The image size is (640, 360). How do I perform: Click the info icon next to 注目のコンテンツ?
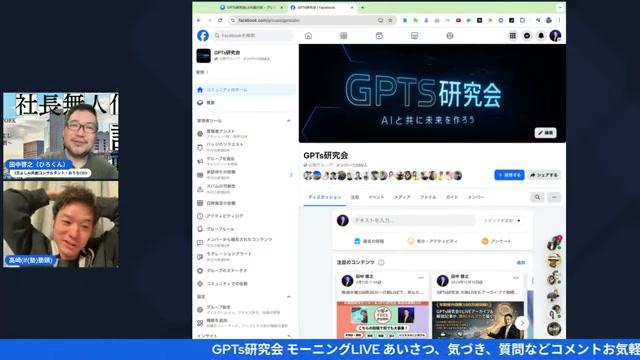coord(381,262)
